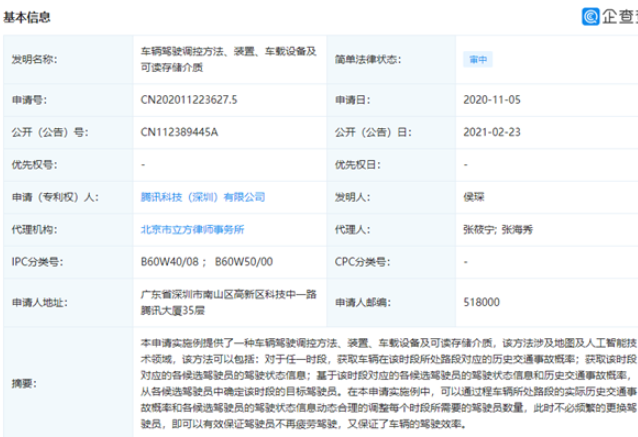
Task: Click the 摘要 field label
Action: [x=24, y=383]
